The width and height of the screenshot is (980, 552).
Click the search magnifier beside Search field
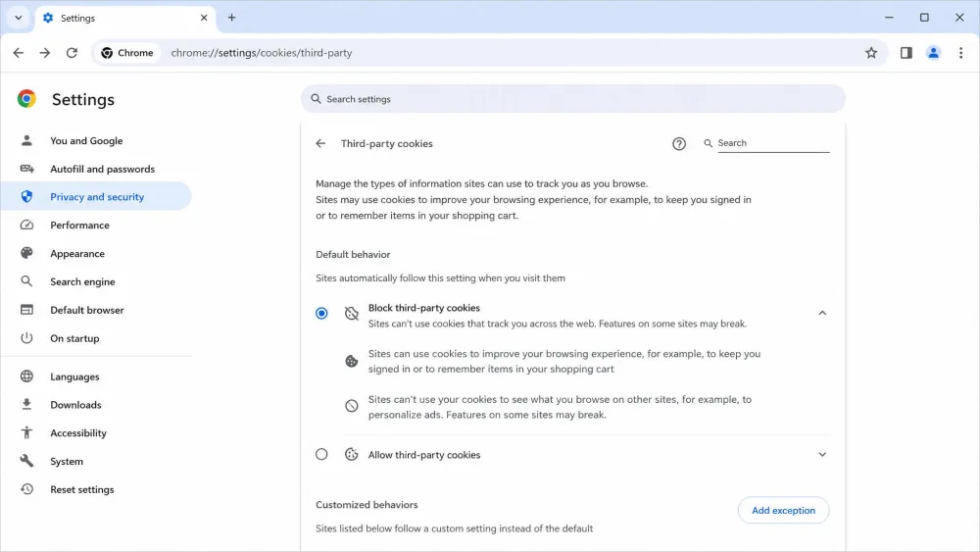[x=708, y=143]
